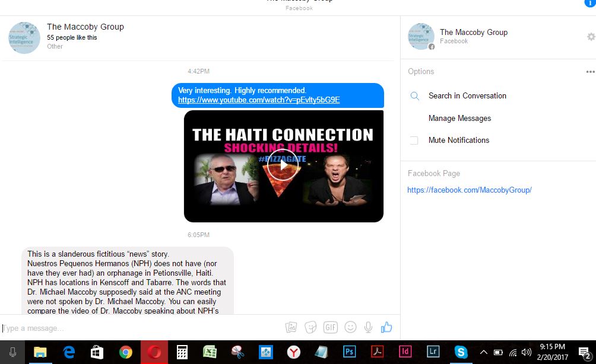Open the Action Center notifications icon
The image size is (596, 364).
tap(585, 353)
